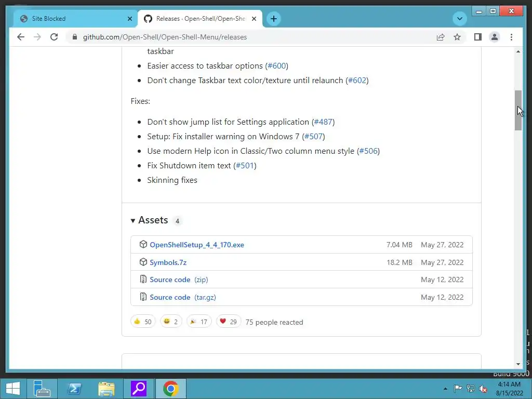The image size is (532, 399).
Task: Launch PowerShell from taskbar
Action: (x=74, y=389)
